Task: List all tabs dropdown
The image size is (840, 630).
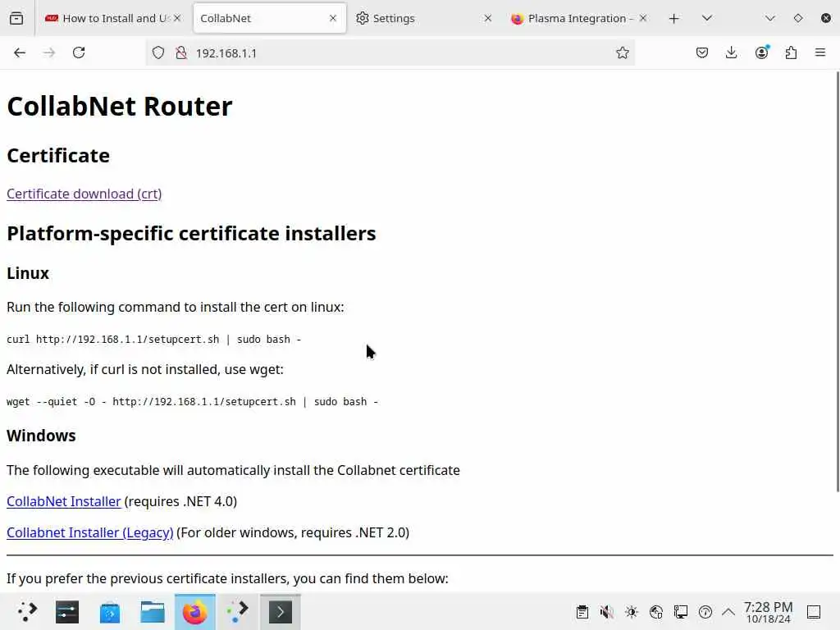Action: point(707,18)
